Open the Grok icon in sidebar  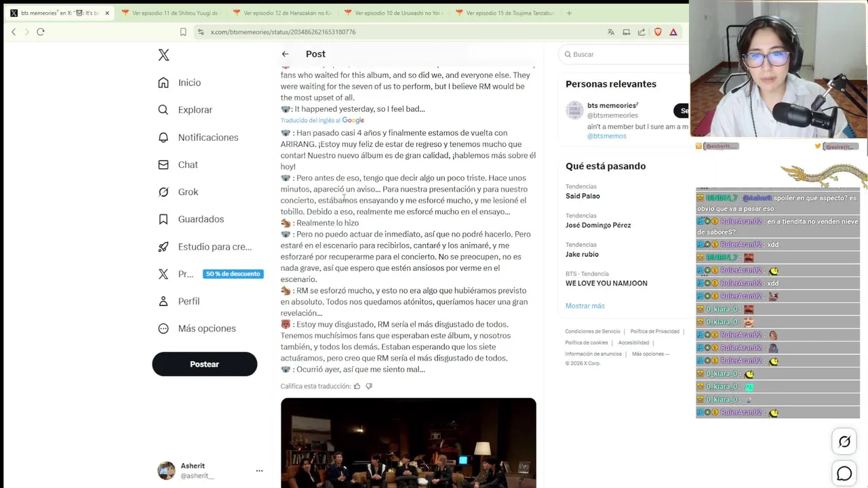click(163, 192)
